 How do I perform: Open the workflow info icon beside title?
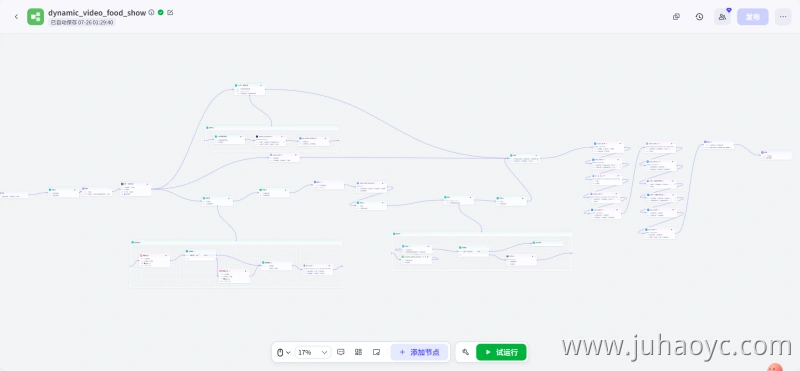pyautogui.click(x=152, y=12)
